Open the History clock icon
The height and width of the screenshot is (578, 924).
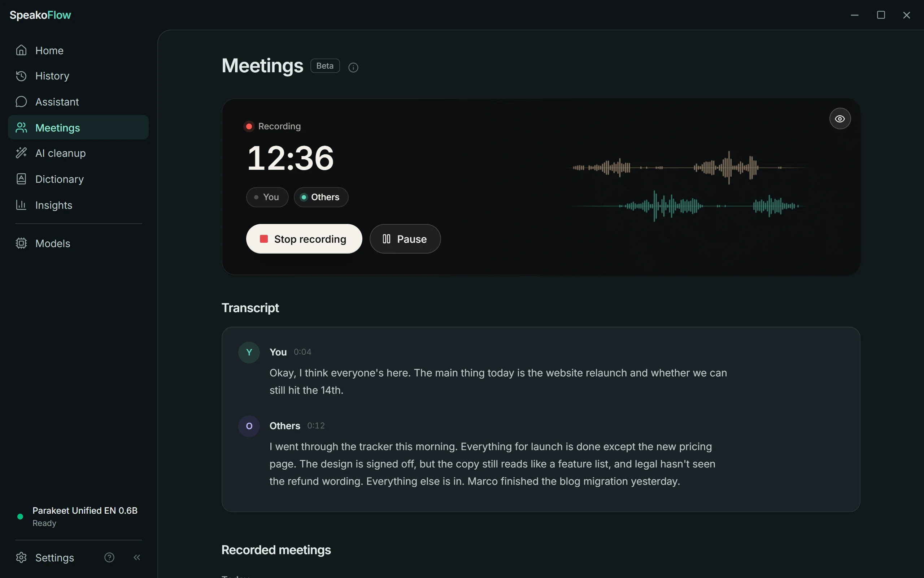coord(21,76)
